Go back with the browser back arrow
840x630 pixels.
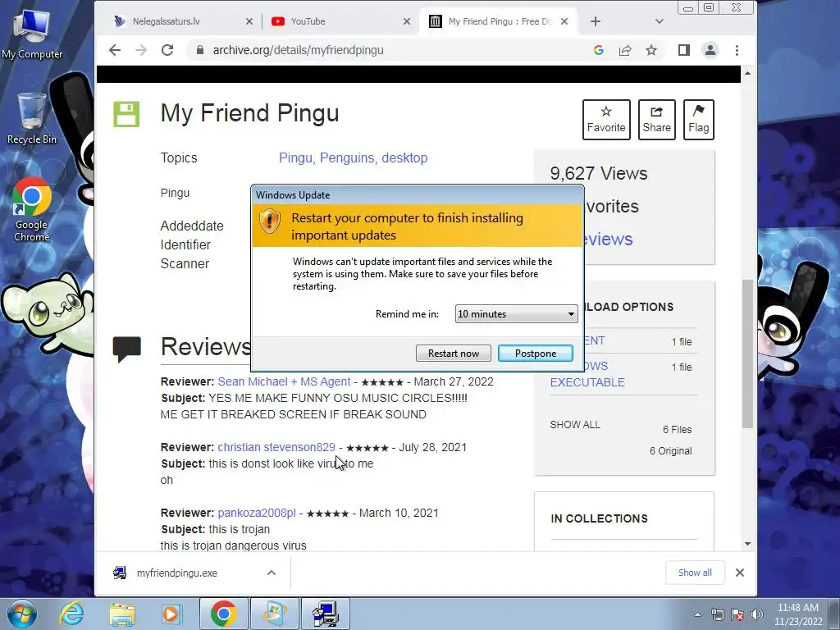pyautogui.click(x=115, y=50)
